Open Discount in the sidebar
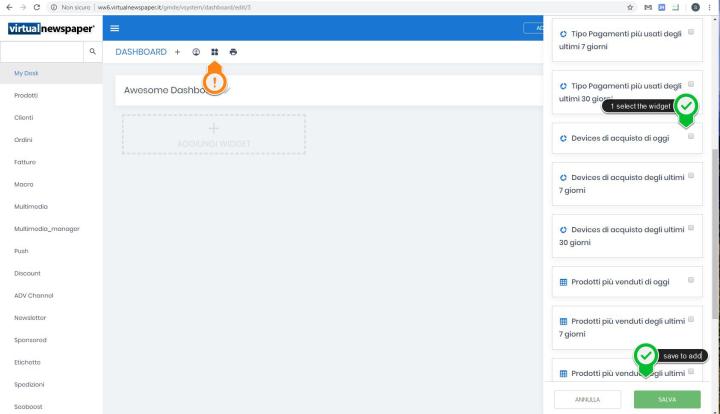 [27, 274]
